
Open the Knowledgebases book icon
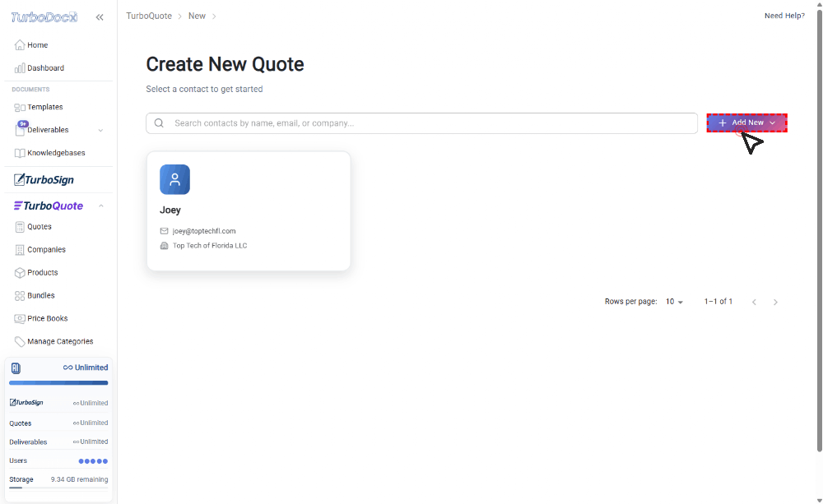coord(20,153)
